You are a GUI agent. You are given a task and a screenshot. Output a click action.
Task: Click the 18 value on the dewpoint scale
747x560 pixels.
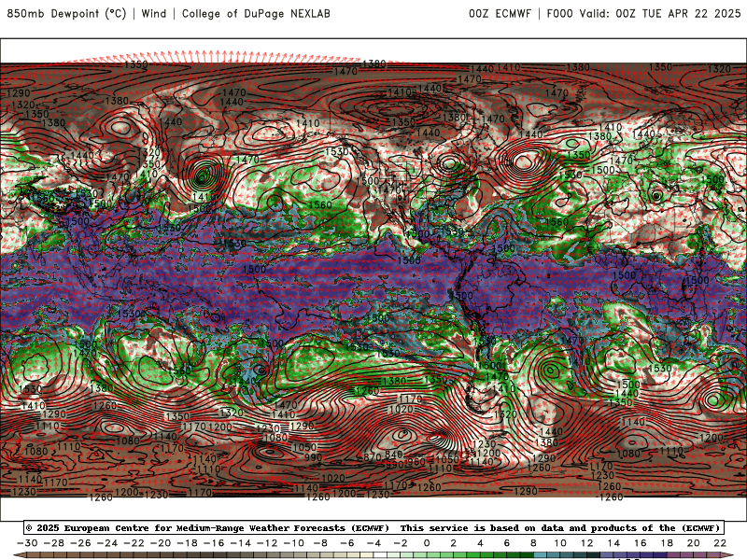[x=667, y=543]
